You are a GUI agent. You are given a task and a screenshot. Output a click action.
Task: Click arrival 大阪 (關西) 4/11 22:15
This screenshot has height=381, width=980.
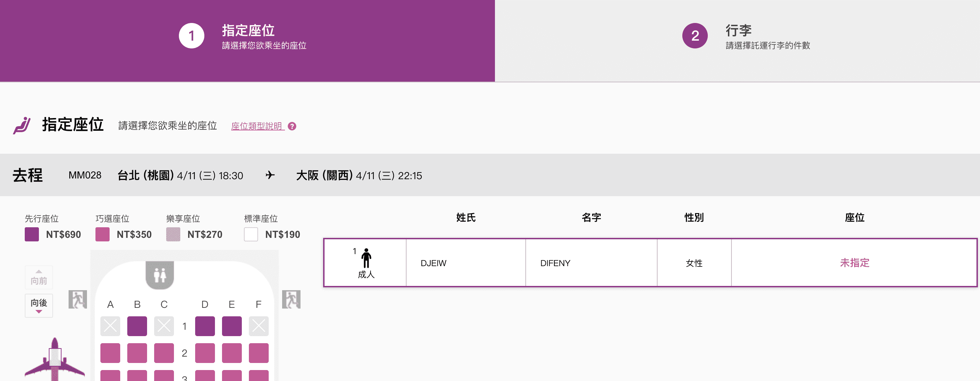pyautogui.click(x=359, y=175)
